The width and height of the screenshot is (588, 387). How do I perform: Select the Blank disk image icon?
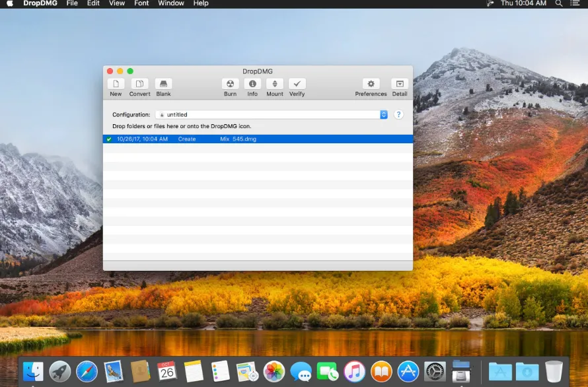point(163,84)
